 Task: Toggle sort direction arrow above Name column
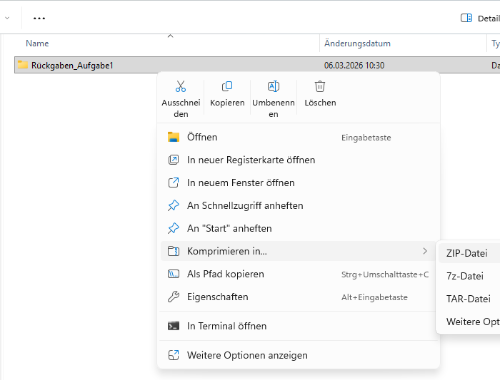coord(170,36)
